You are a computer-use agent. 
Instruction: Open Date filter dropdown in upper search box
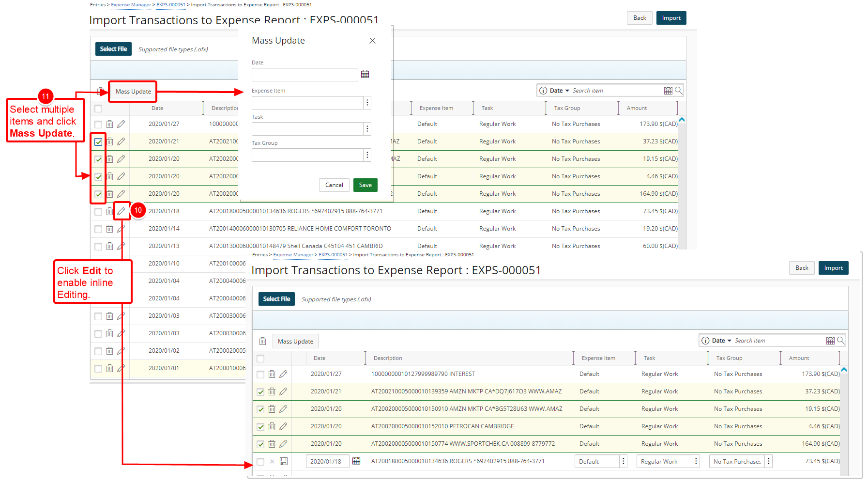tap(560, 91)
